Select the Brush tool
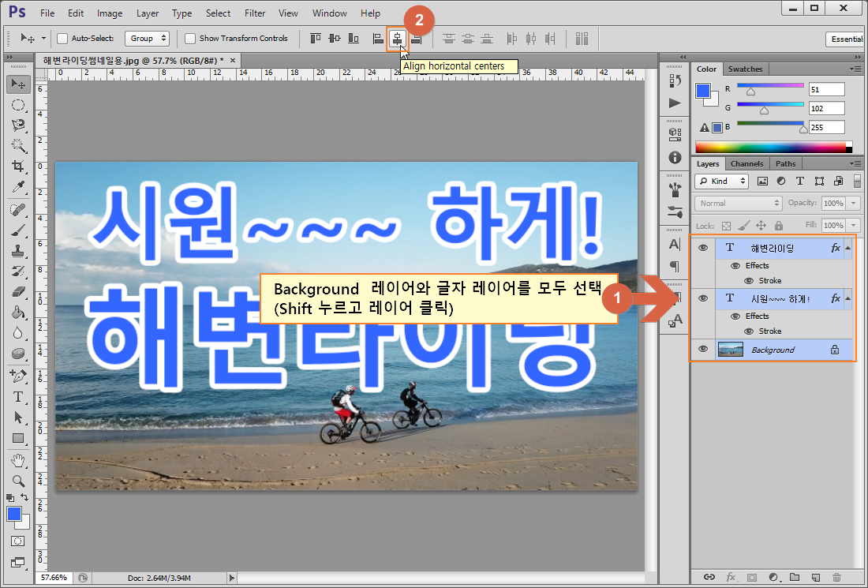Image resolution: width=868 pixels, height=588 pixels. pos(18,230)
